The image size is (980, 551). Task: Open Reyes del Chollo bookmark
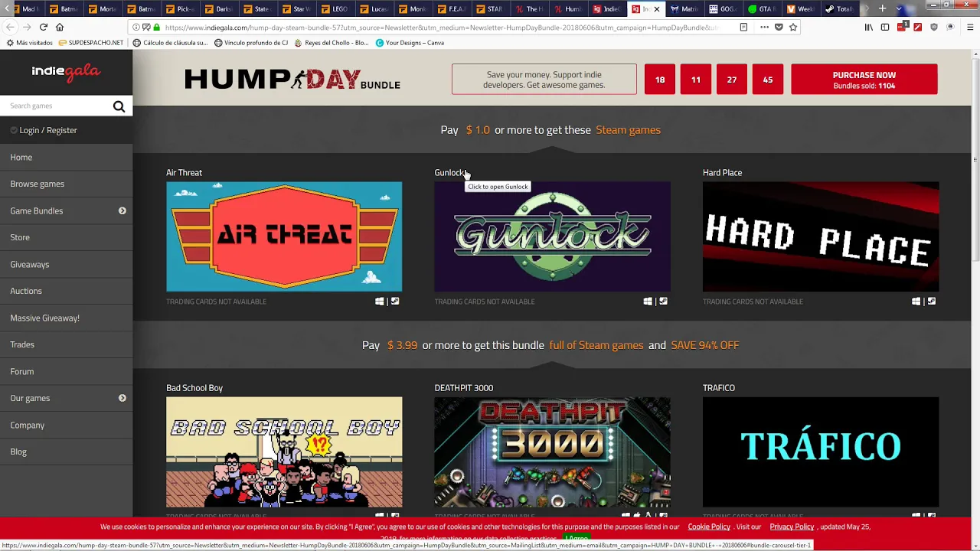332,43
